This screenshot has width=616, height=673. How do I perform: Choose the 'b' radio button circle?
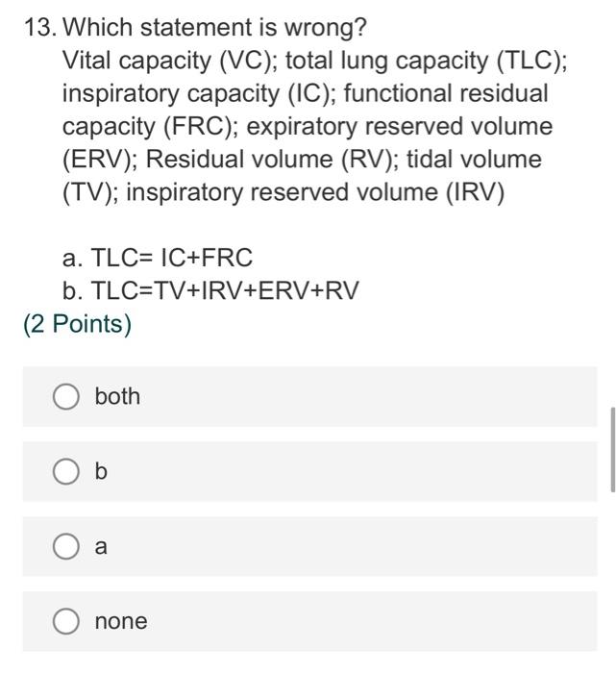coord(65,471)
